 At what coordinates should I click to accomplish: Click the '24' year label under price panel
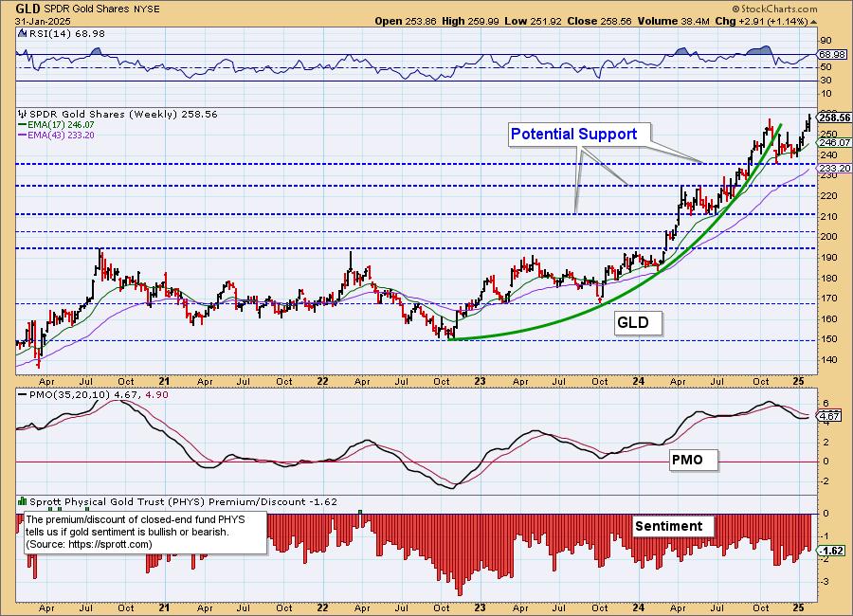[638, 382]
